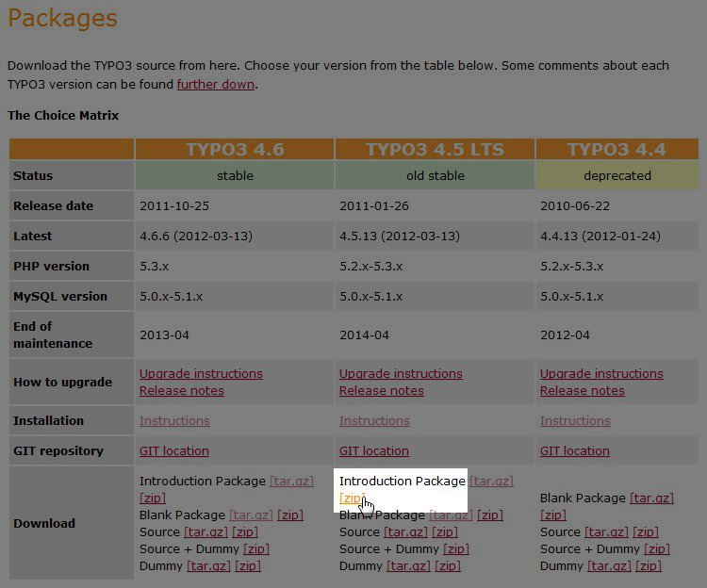Download TYPO3 4.4 Dummy zip file

coord(649,566)
